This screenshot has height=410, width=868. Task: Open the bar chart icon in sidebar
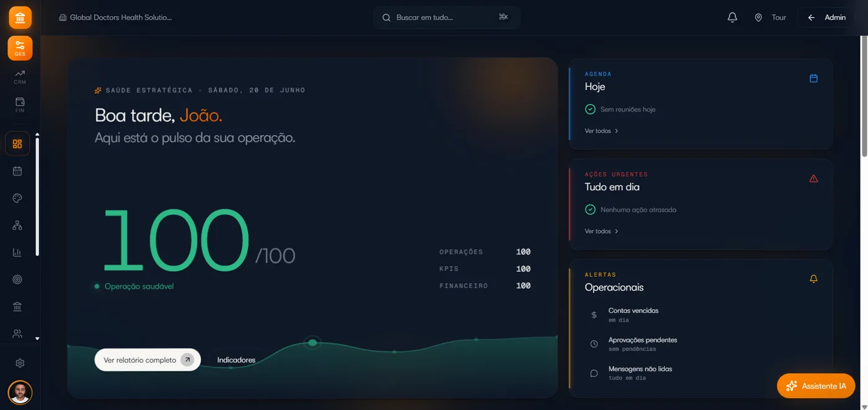[17, 253]
